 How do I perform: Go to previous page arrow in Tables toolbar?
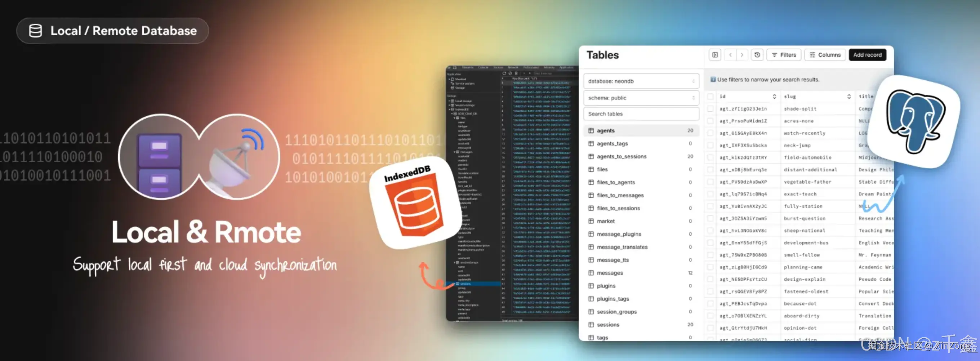(730, 55)
